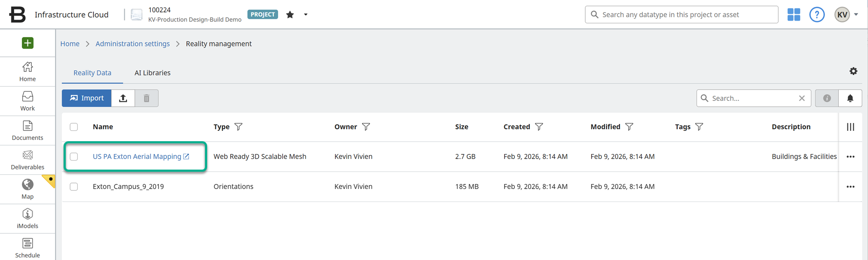Click the trash delete icon
Image resolution: width=868 pixels, height=260 pixels.
(147, 98)
